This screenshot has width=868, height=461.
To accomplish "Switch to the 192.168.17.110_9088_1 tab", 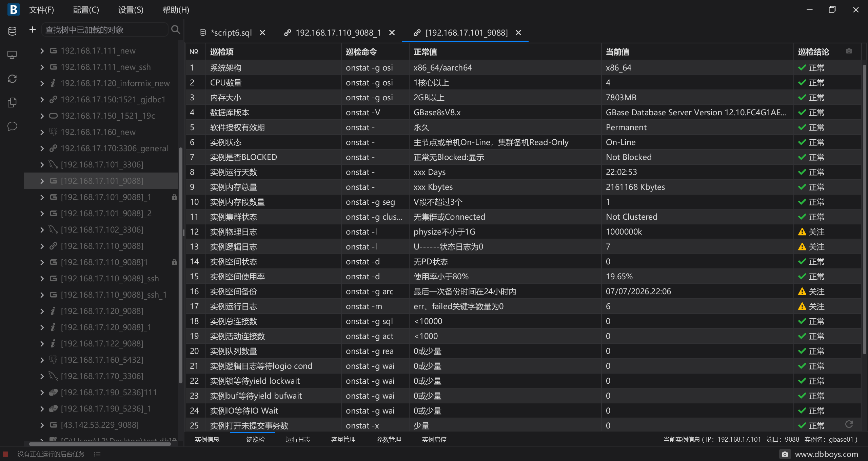I will (338, 33).
